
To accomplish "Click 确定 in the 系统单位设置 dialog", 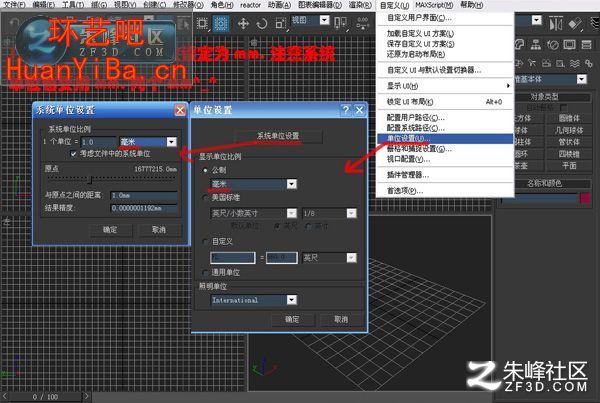I will click(110, 230).
